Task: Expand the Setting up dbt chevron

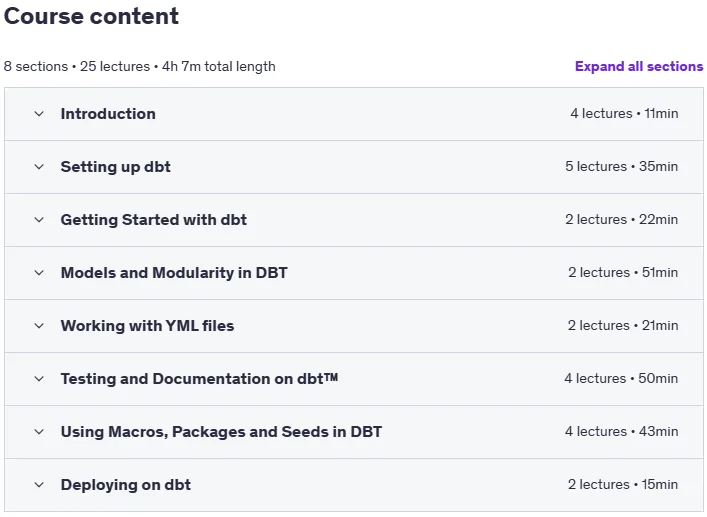Action: tap(39, 167)
